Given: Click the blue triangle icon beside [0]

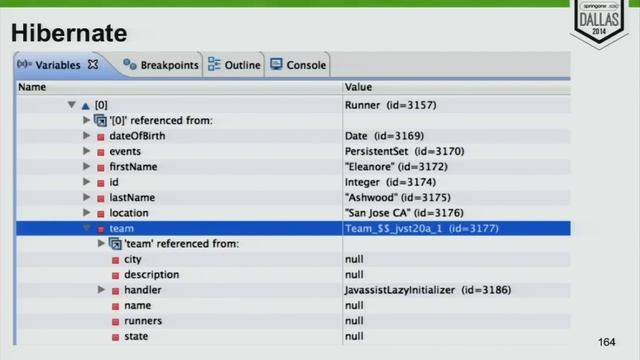Looking at the screenshot, I should pyautogui.click(x=85, y=106).
